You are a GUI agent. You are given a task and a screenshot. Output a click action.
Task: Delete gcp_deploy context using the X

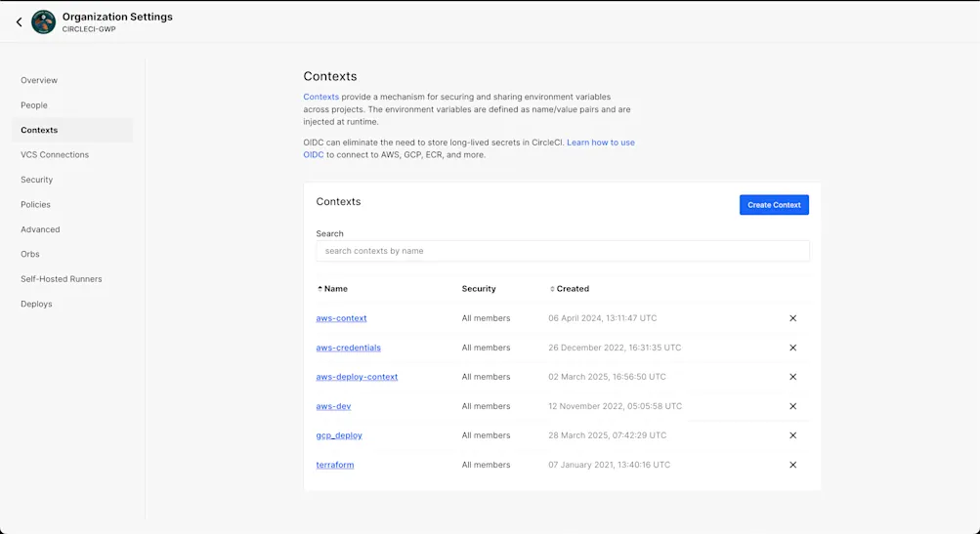792,435
